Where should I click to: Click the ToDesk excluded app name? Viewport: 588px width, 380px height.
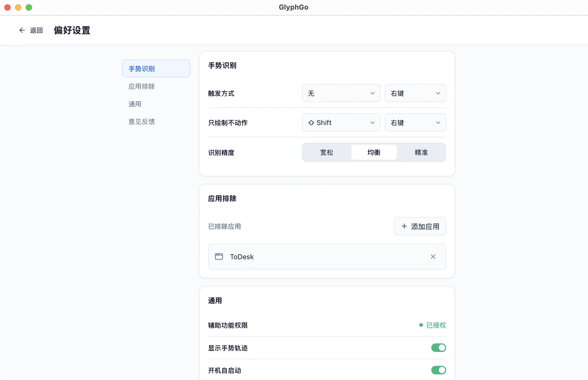[x=242, y=257]
